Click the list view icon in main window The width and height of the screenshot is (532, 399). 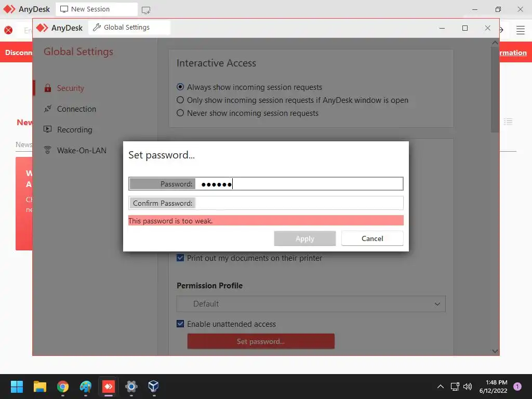coord(508,122)
